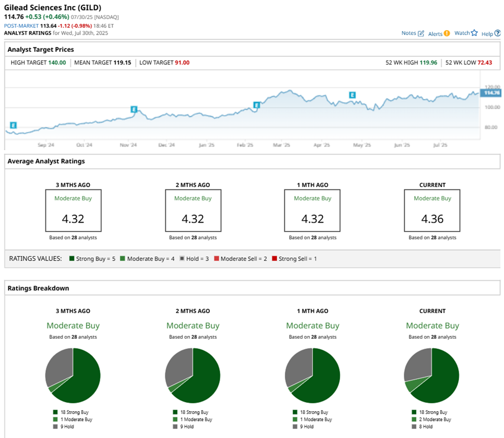504x438 pixels.
Task: Click the +0.53 (+0.46%) price change
Action: click(47, 17)
